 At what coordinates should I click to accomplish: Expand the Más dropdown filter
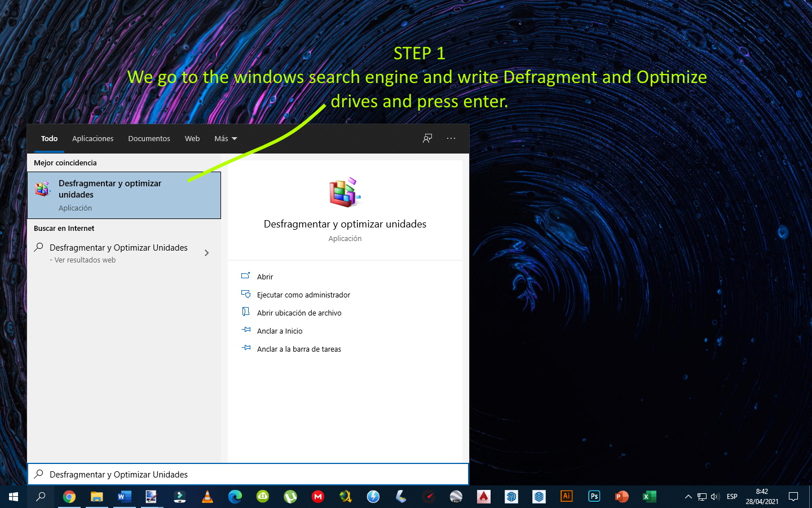226,138
